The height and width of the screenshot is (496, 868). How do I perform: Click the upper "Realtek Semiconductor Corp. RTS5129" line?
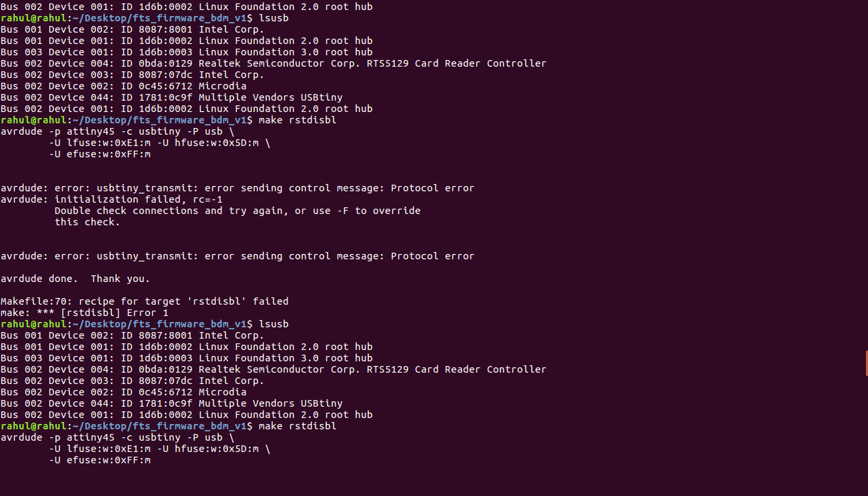click(x=274, y=63)
